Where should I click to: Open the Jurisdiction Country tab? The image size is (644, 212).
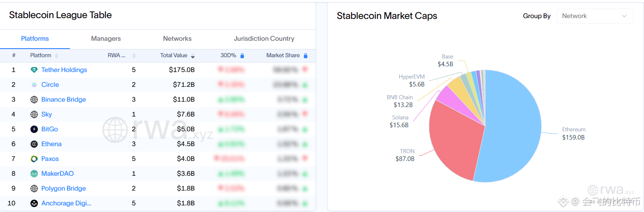pos(264,39)
